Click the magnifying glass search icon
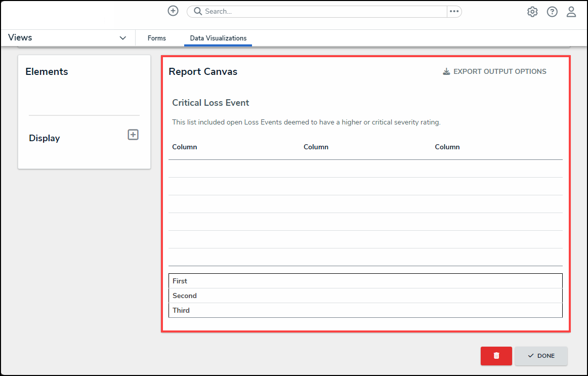 click(x=198, y=12)
